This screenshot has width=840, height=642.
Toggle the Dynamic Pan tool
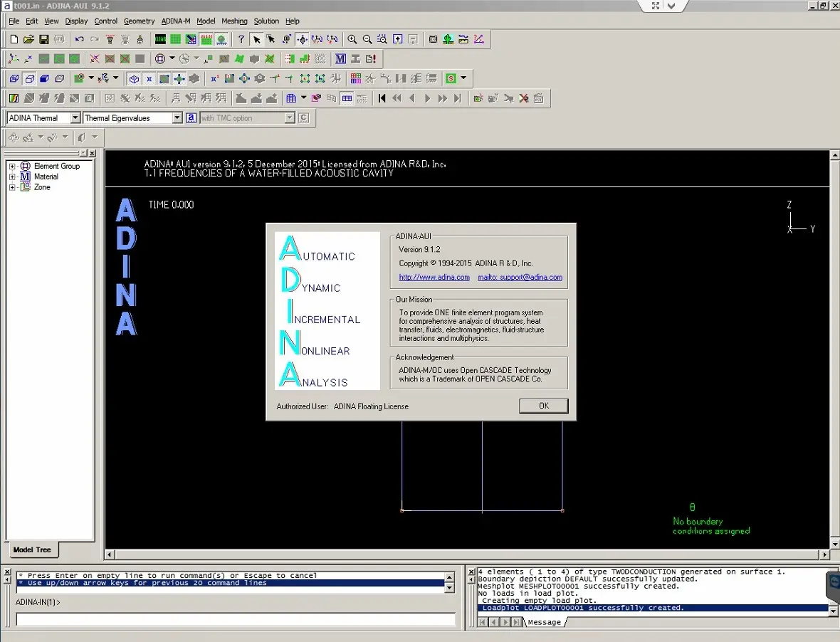(x=302, y=39)
